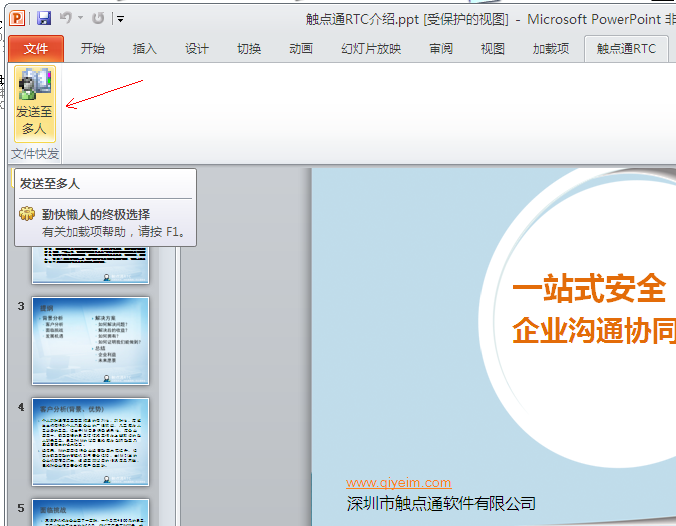Select slide 3 thumbnail in slide panel
Screen dimensions: 676x526
click(90, 340)
